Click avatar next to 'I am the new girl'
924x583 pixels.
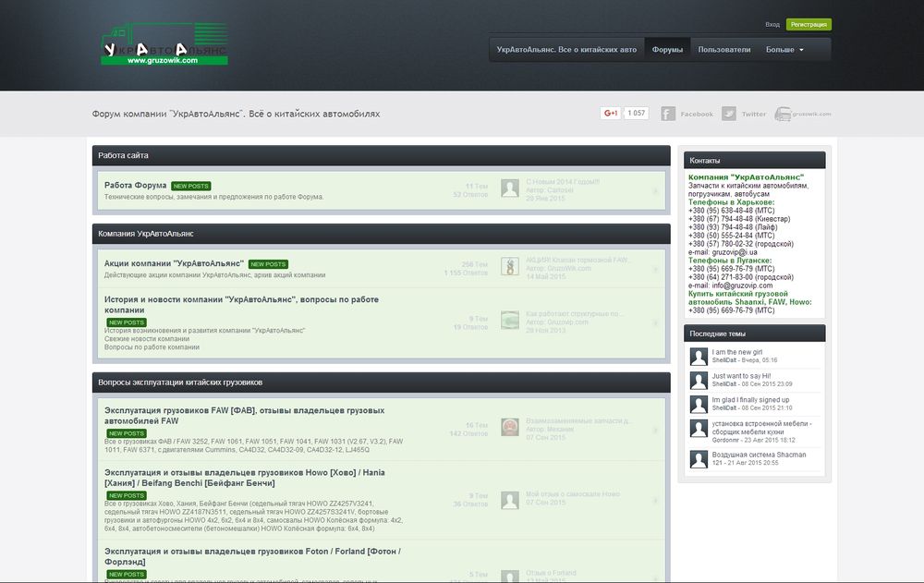click(x=699, y=357)
